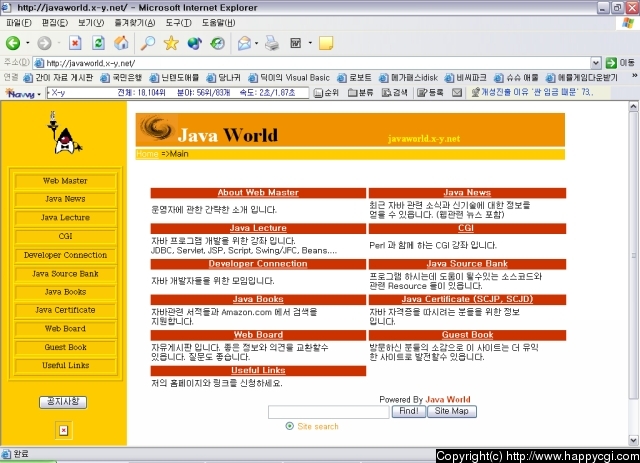Open the 보기(V) menu

(91, 23)
